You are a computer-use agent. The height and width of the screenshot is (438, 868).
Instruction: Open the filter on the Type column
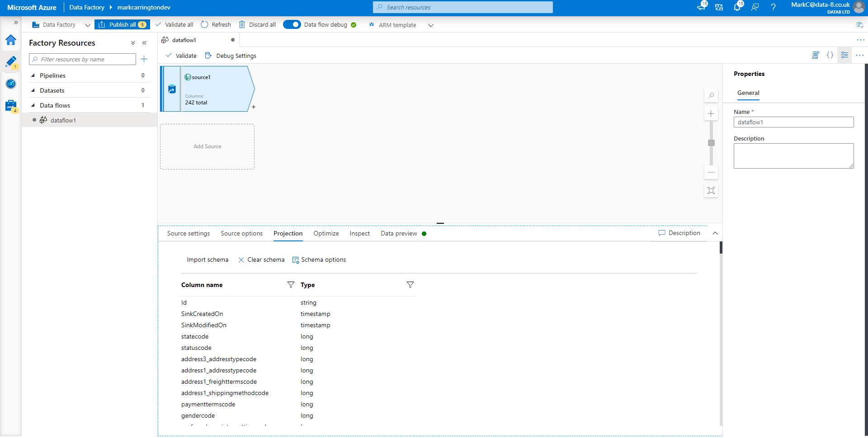click(410, 285)
